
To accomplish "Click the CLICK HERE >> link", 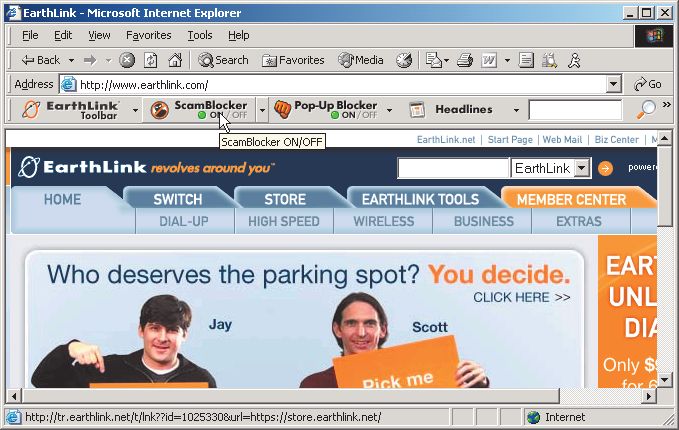I will [521, 297].
